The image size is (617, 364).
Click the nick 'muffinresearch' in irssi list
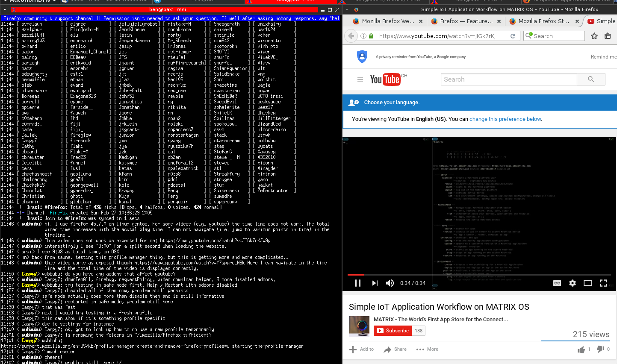point(186,63)
